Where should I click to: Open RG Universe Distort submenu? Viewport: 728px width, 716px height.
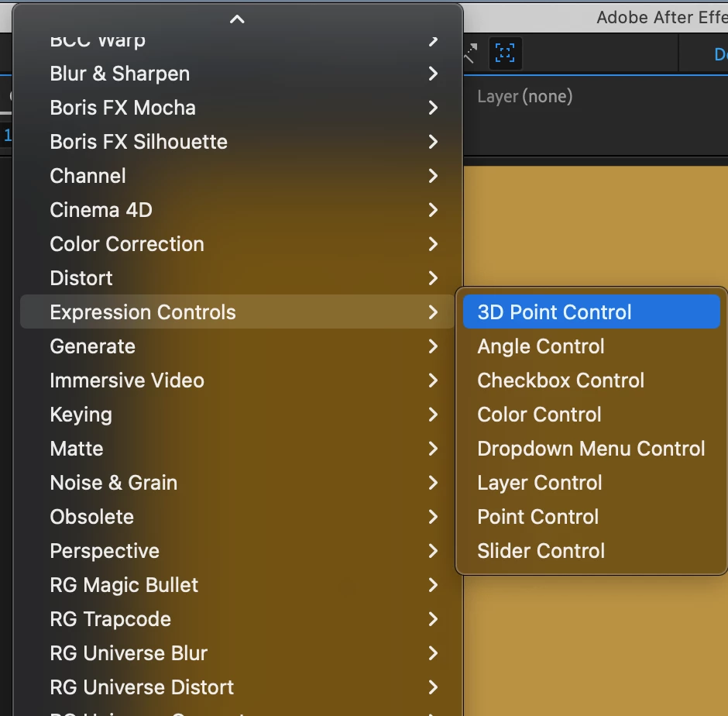(237, 687)
